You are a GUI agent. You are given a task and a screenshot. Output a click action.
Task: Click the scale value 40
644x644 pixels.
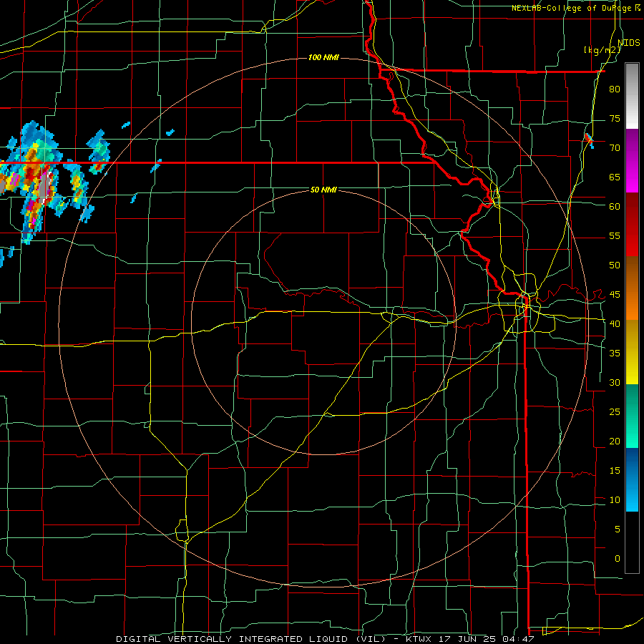[x=615, y=323]
